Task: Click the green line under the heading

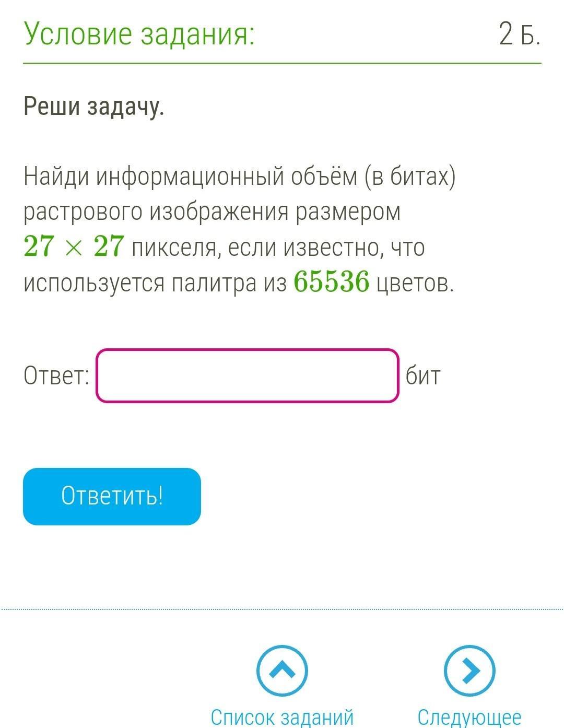Action: tap(282, 63)
